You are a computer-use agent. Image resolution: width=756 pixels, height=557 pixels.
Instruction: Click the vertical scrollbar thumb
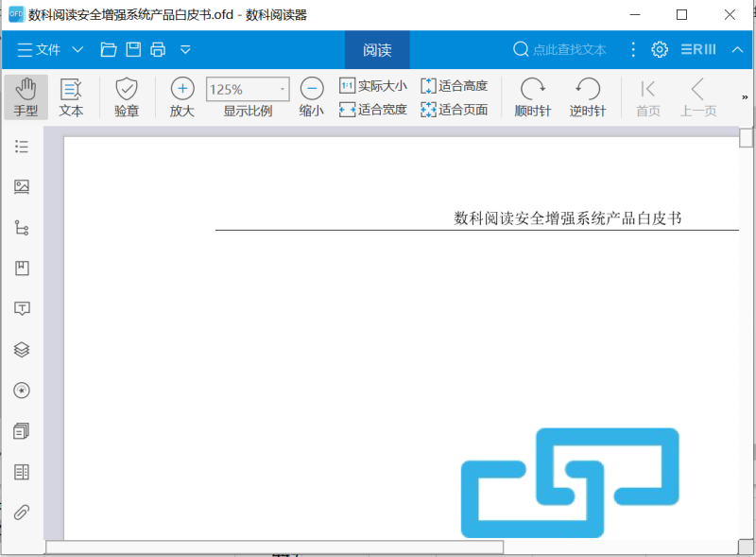[746, 137]
